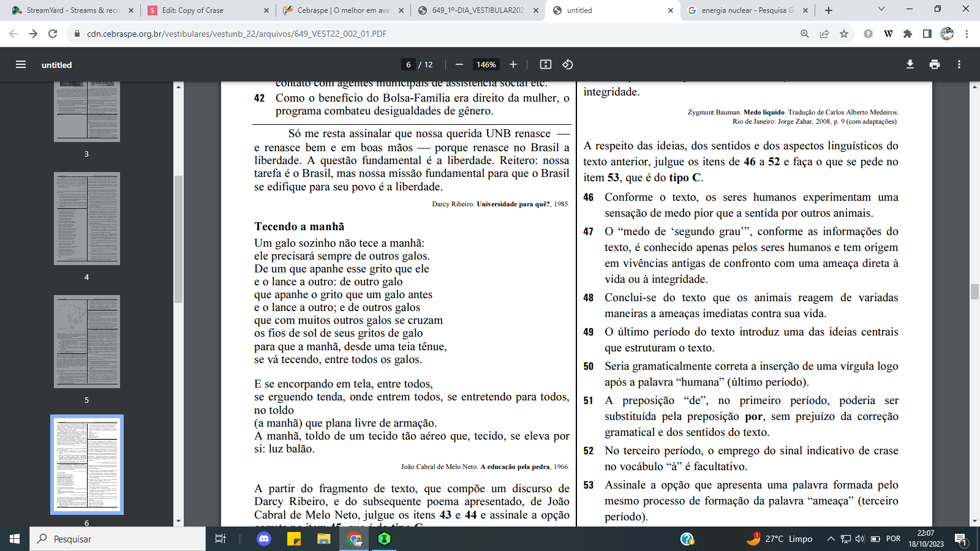Select page 5 thumbnail with map
Viewport: 980px width, 551px height.
click(x=87, y=342)
